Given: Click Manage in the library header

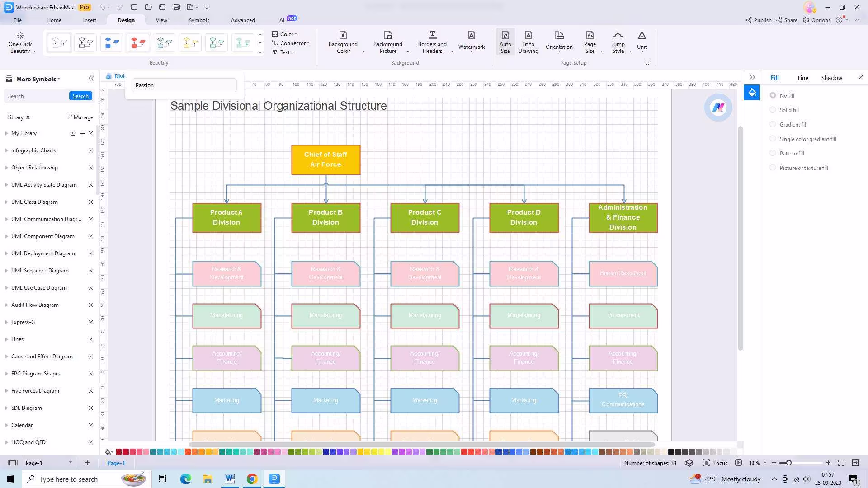Looking at the screenshot, I should [80, 117].
